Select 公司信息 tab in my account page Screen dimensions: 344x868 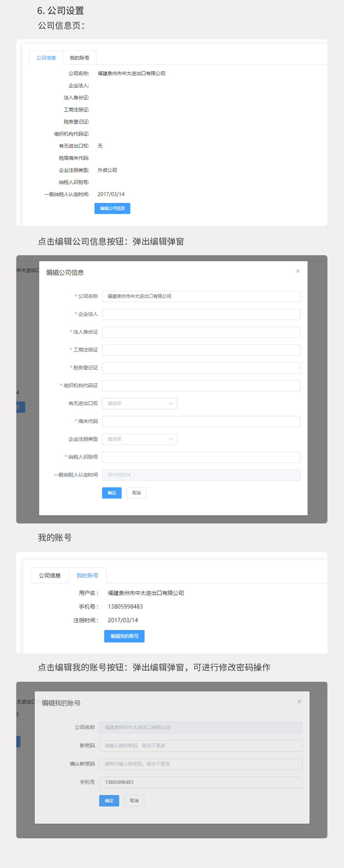(50, 575)
